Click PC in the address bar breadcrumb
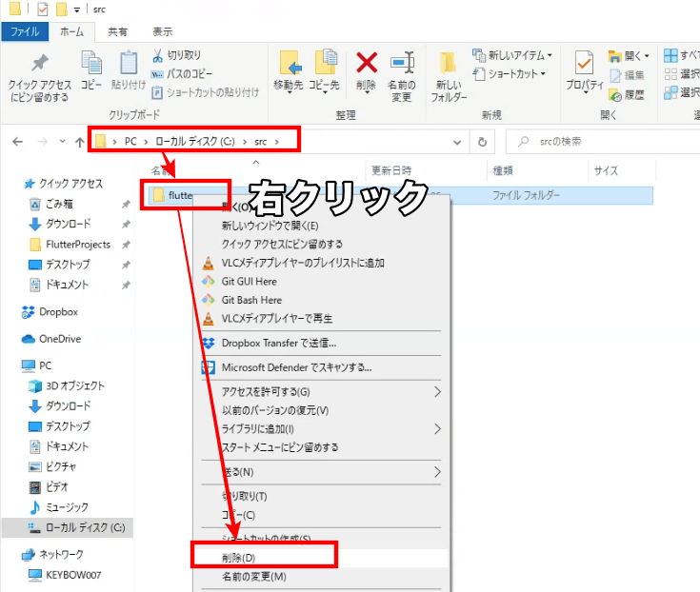 (x=130, y=142)
